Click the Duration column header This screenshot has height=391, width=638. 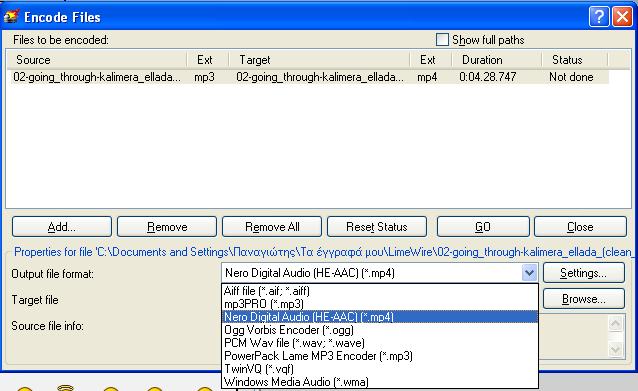click(x=496, y=60)
